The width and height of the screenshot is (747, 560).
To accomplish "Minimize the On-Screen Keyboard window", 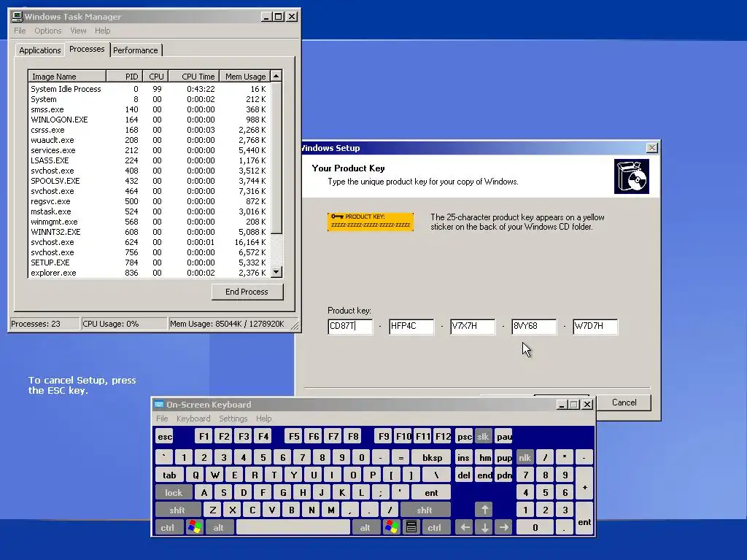I will click(562, 404).
